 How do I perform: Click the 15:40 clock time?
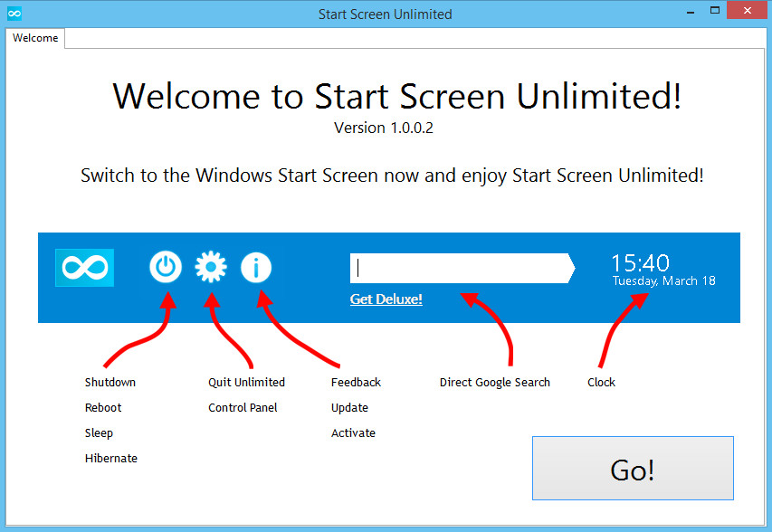640,263
